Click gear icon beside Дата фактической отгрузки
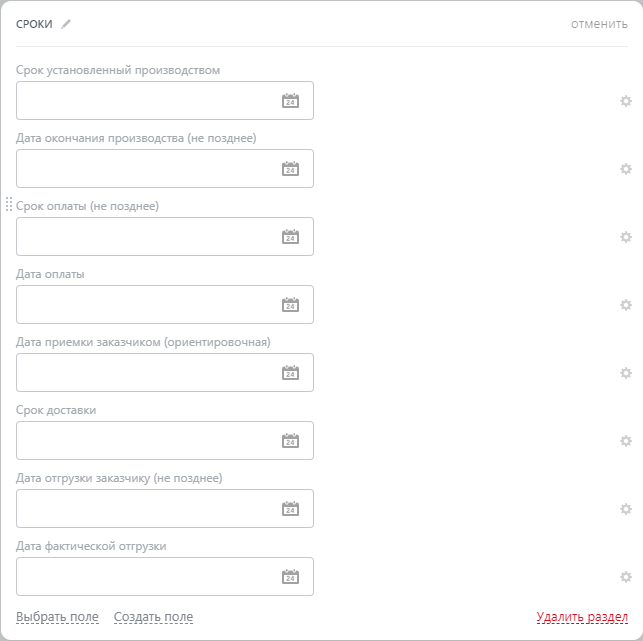643x641 pixels. [626, 577]
